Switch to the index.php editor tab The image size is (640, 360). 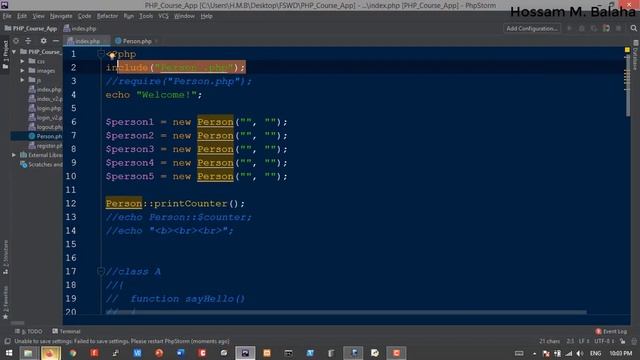tap(87, 41)
